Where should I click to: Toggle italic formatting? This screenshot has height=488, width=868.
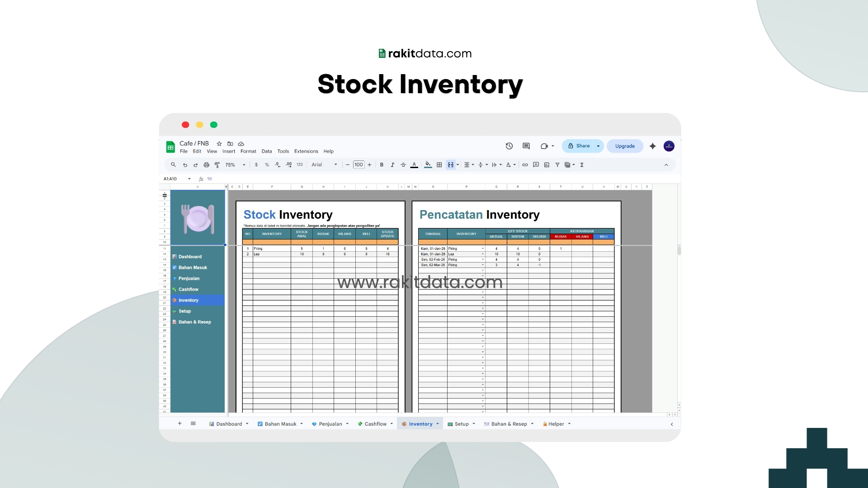(392, 165)
